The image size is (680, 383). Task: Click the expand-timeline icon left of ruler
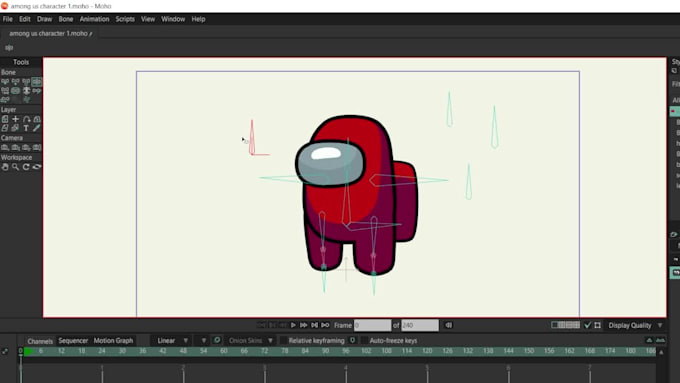click(5, 351)
